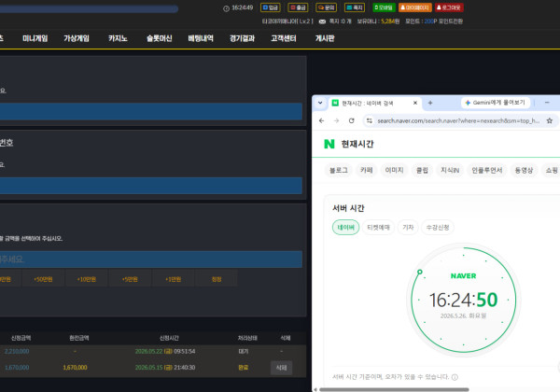Click the clock icon beside site time 16:24:49
This screenshot has height=392, width=560.
(226, 8)
